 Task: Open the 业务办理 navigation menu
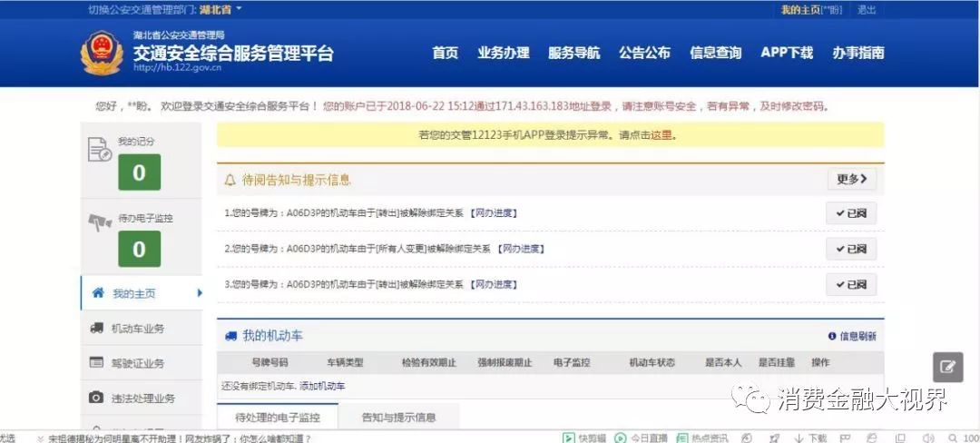[x=503, y=53]
